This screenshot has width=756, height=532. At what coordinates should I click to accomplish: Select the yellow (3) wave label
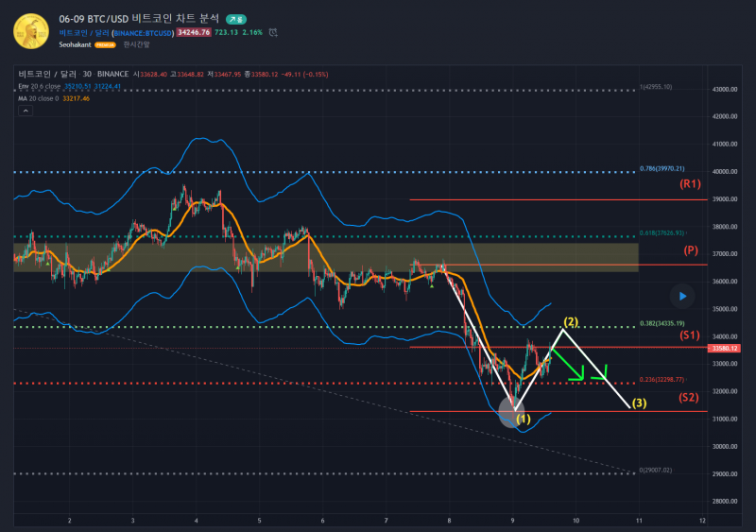(x=640, y=404)
